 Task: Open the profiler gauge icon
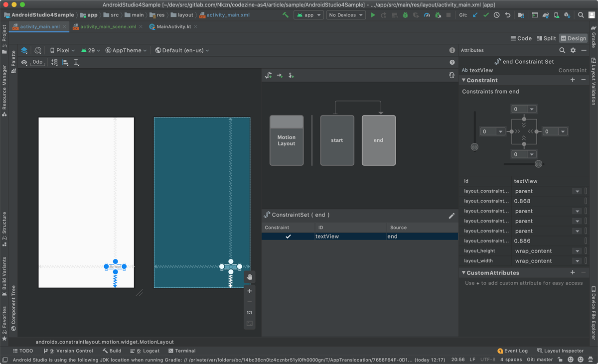point(427,15)
